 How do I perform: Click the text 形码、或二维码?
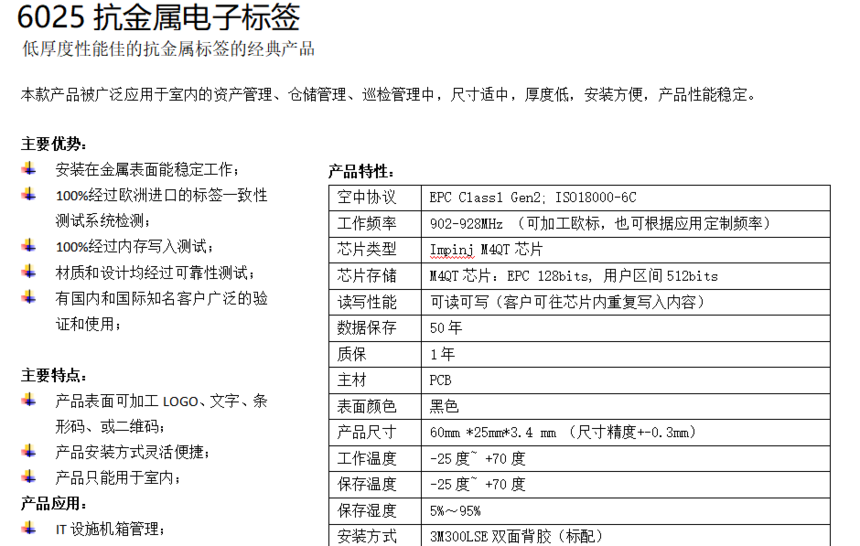[x=110, y=426]
